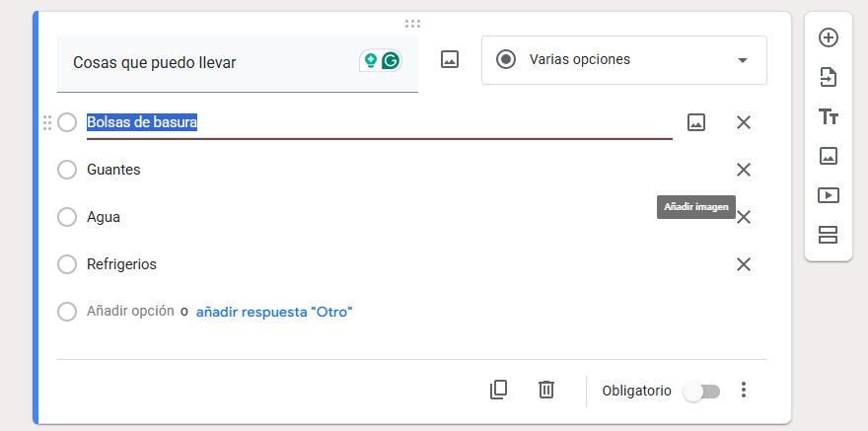Open the Varias opciones question type dropdown

(623, 60)
